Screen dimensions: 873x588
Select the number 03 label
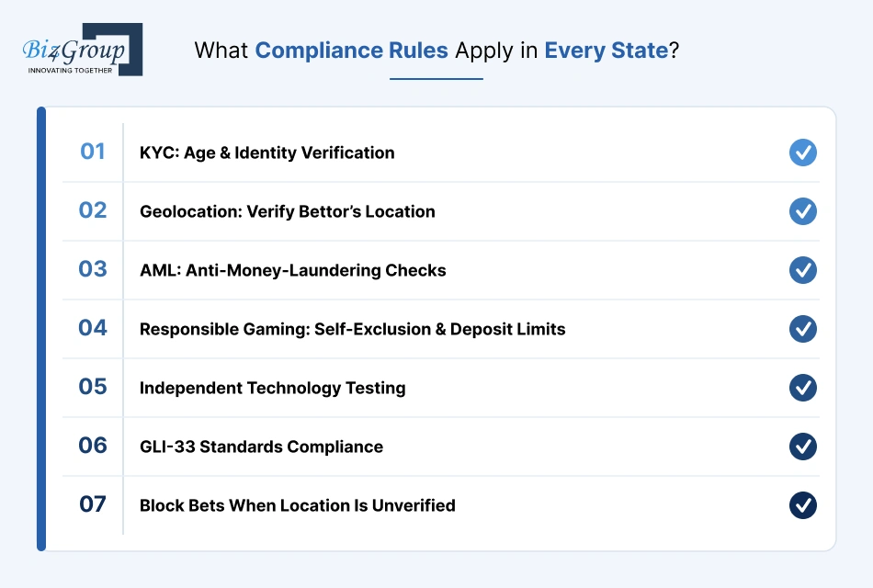pos(93,269)
